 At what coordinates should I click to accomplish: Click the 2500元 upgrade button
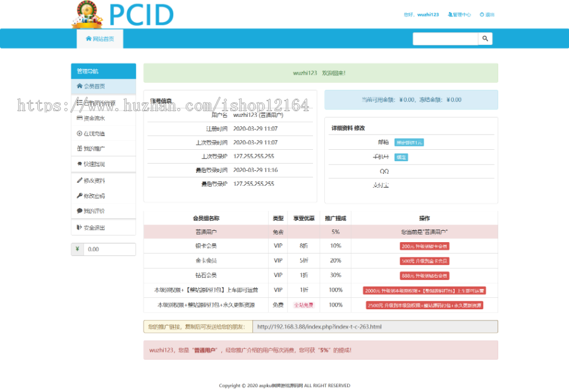coord(425,305)
